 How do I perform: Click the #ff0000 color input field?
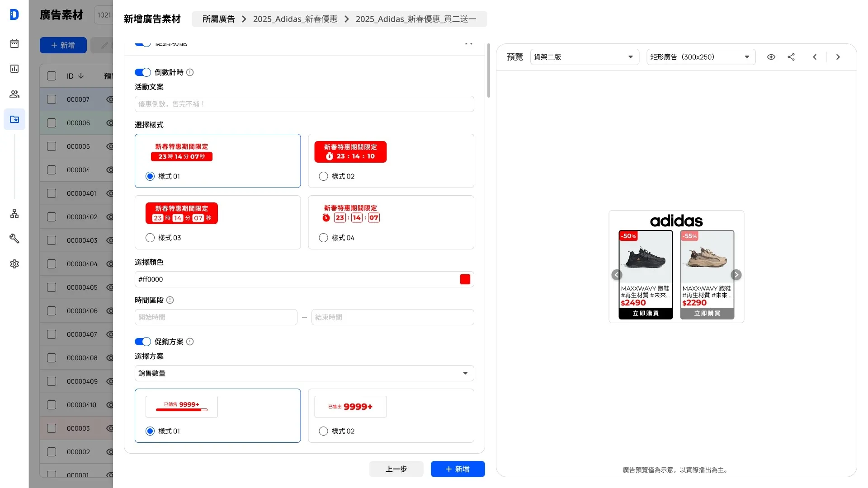point(304,279)
